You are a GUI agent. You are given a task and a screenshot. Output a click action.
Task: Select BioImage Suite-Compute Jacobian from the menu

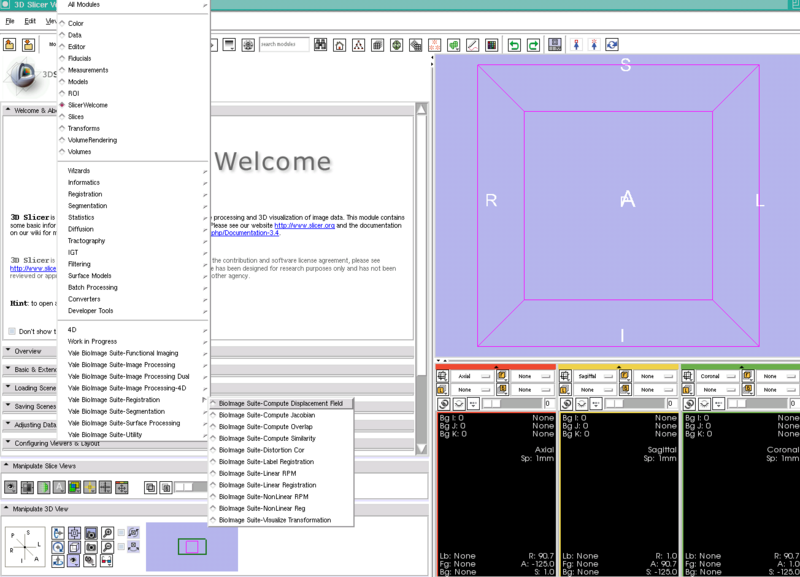click(x=285, y=417)
